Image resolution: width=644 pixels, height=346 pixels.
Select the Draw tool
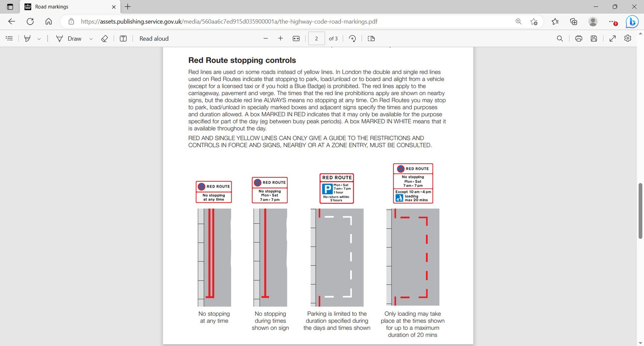point(68,38)
